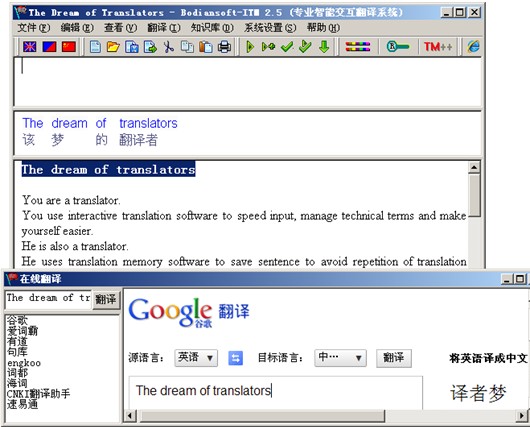The image size is (530, 427).
Task: Click 翻译 button beside small input box
Action: pyautogui.click(x=106, y=299)
